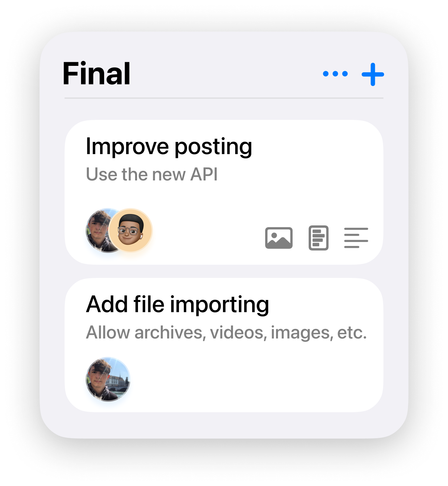Image resolution: width=448 pixels, height=486 pixels.
Task: Open the three-dot more options menu
Action: (x=335, y=74)
